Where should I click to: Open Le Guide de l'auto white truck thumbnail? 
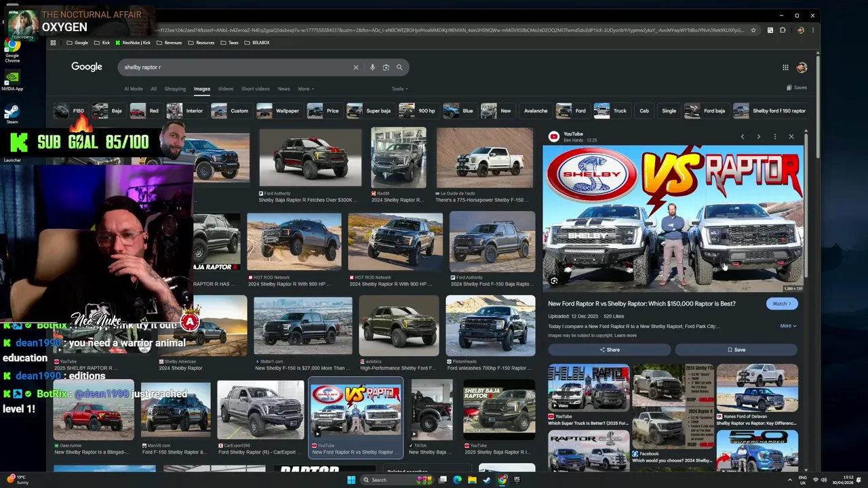point(484,158)
